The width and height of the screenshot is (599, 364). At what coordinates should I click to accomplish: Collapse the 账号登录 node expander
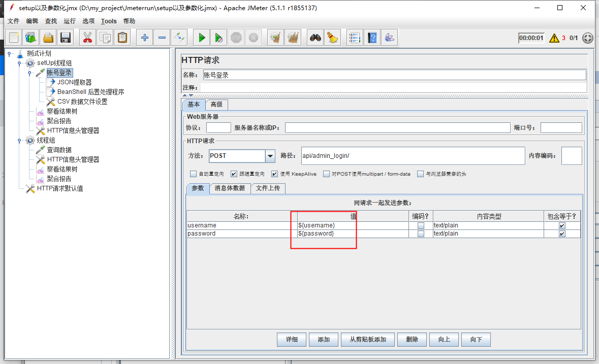tap(29, 73)
